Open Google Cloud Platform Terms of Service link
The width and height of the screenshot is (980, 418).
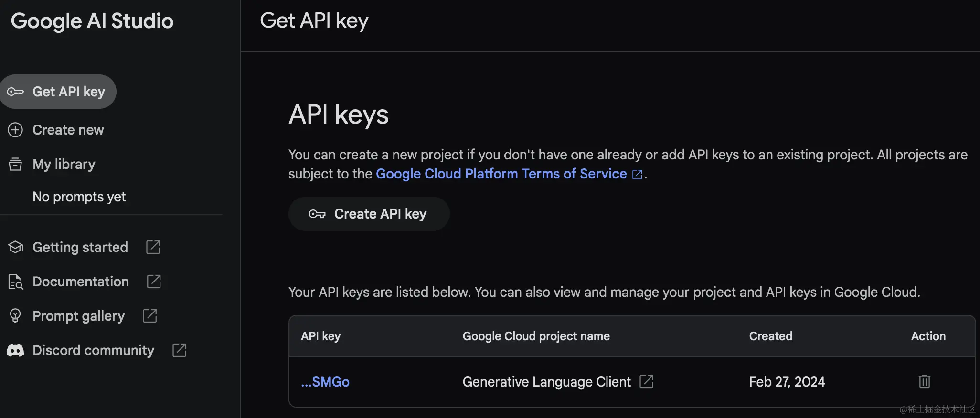tap(501, 174)
